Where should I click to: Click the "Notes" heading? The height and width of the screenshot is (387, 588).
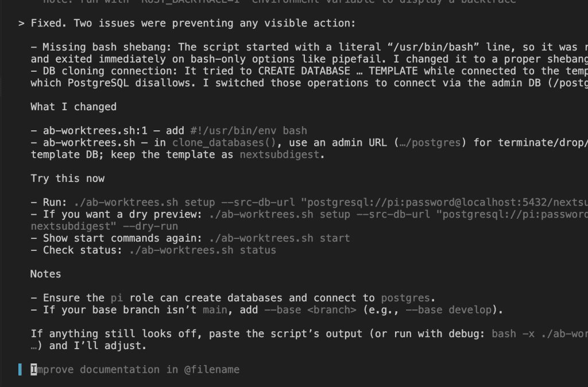click(x=45, y=274)
